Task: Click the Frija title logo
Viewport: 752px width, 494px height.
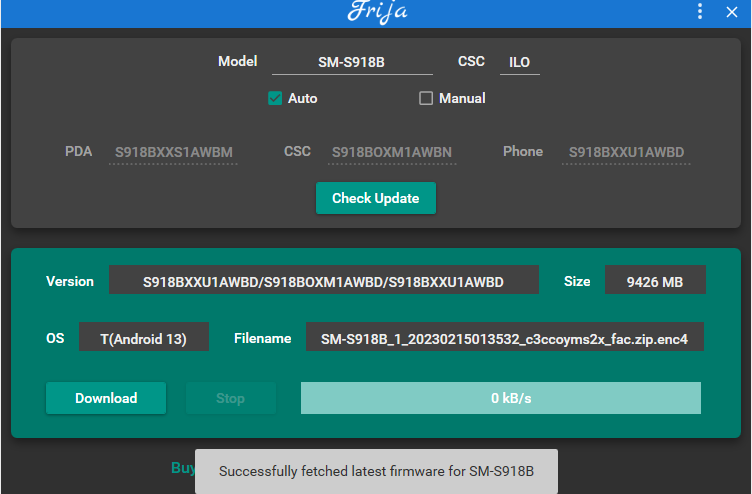Action: 377,13
